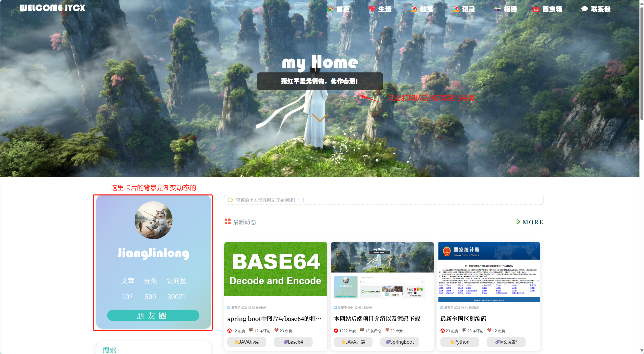Select the Python category tag
644x354 pixels.
(x=459, y=342)
